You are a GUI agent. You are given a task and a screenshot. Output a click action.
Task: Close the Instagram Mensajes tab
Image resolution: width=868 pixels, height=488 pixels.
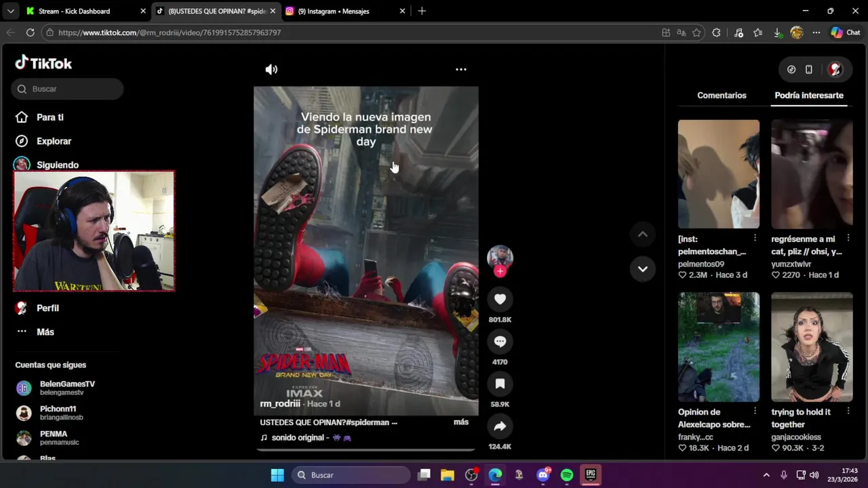pyautogui.click(x=402, y=11)
